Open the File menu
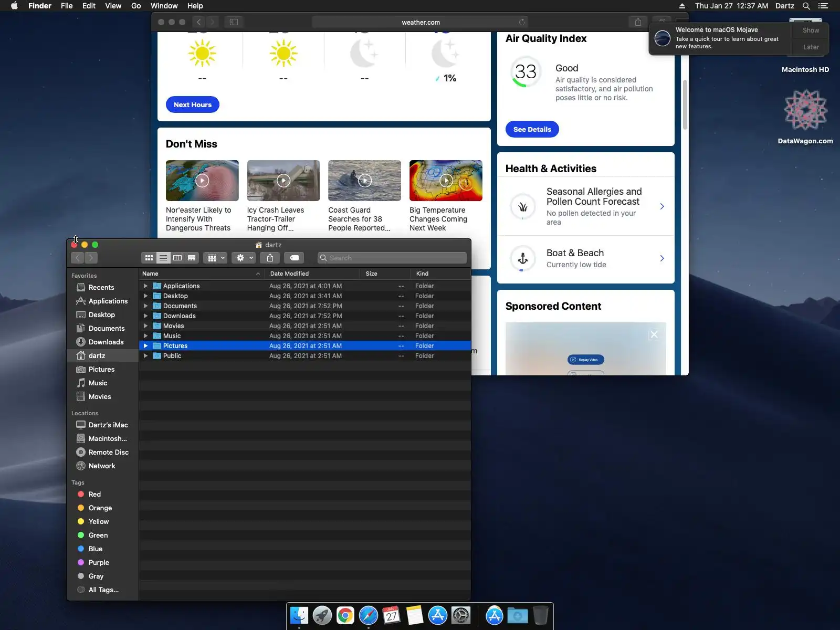This screenshot has height=630, width=840. point(67,6)
